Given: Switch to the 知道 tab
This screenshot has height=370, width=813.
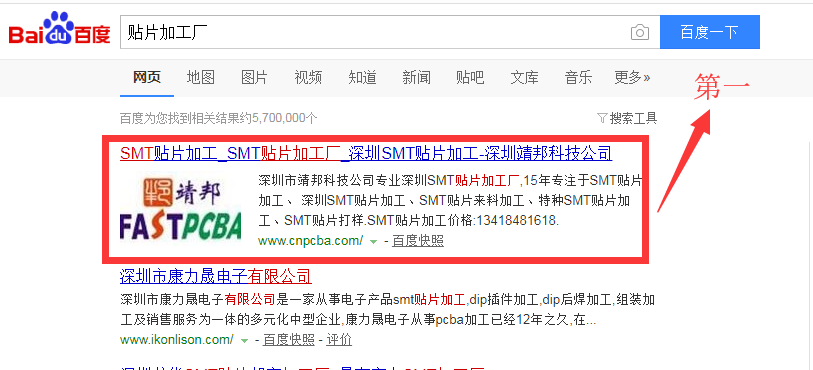Looking at the screenshot, I should click(362, 78).
